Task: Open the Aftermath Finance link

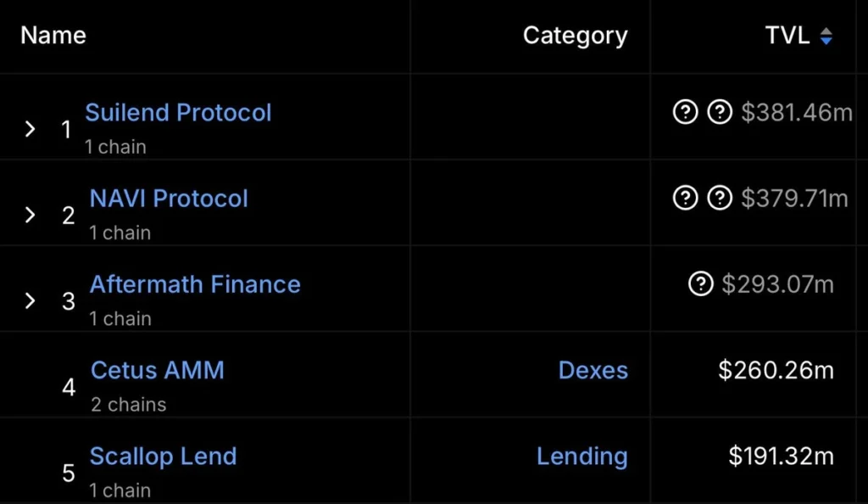Action: [x=195, y=284]
